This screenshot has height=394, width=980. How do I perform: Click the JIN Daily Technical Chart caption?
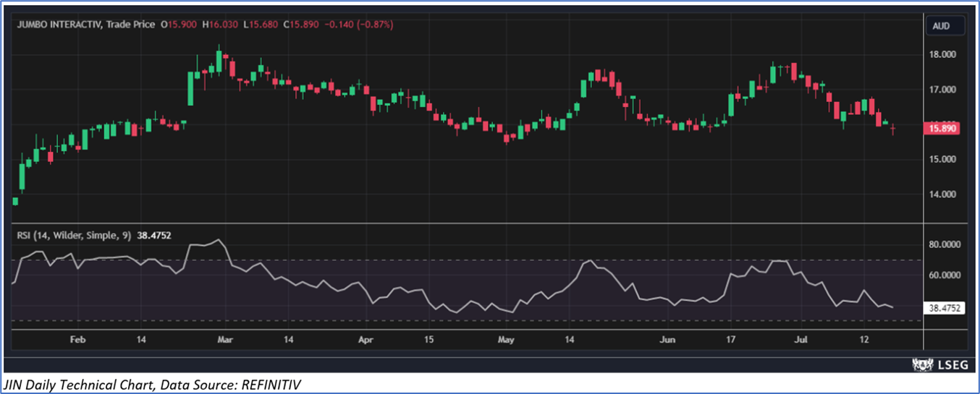[152, 385]
